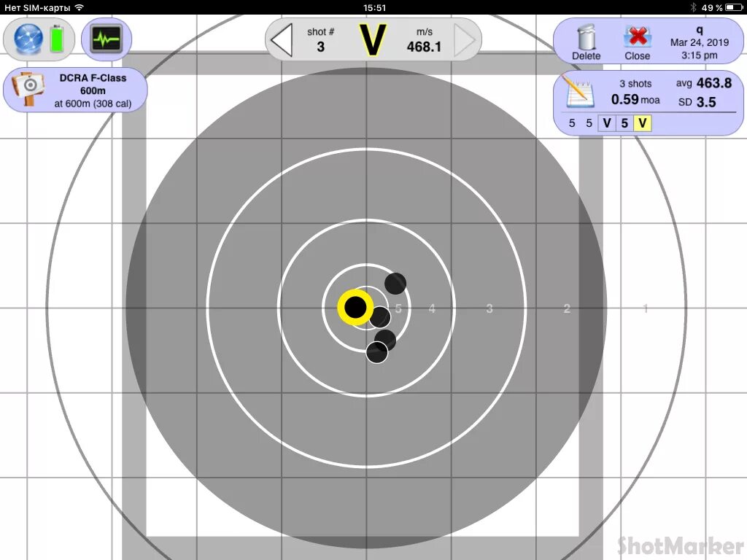Viewport: 747px width, 560px height.
Task: Tap the lowest white-outlined shot hole
Action: [377, 352]
